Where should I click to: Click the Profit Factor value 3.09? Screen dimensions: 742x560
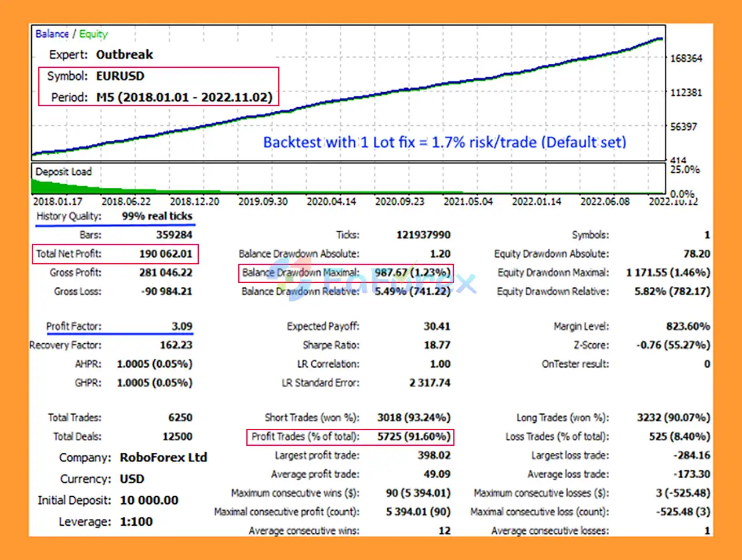click(181, 326)
